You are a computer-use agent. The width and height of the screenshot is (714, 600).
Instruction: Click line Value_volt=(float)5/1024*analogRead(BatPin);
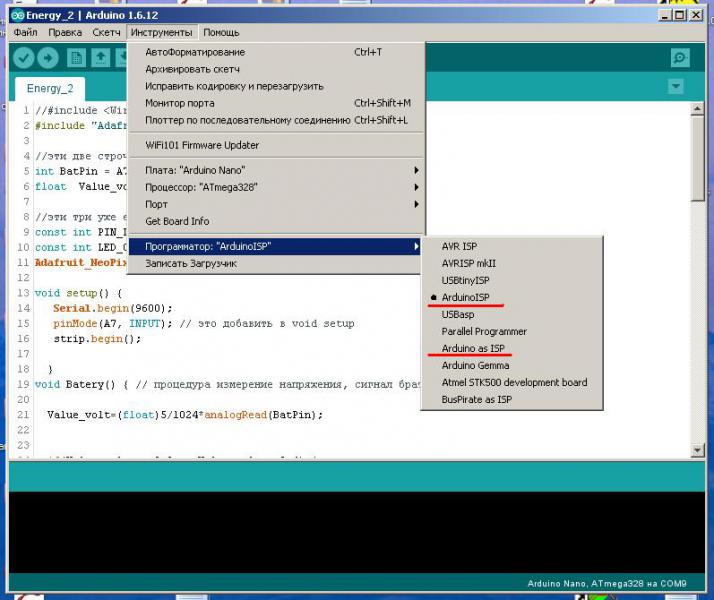pyautogui.click(x=185, y=415)
